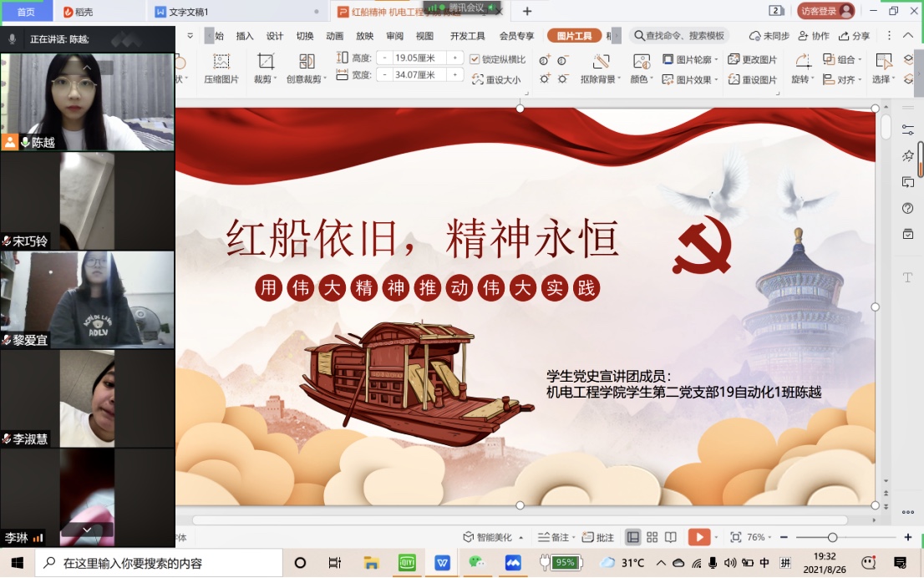This screenshot has width=924, height=578.
Task: Open WeChat from the Windows taskbar
Action: [x=476, y=563]
